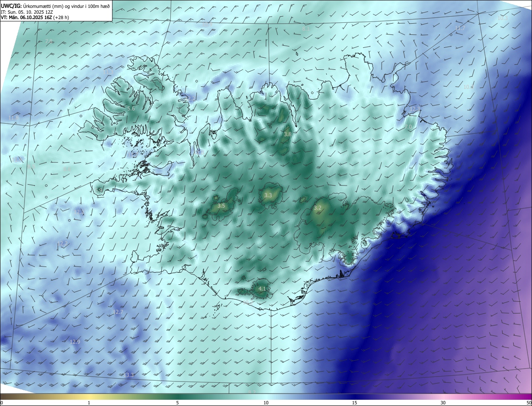532x406 pixels.
Task: Click the 8.1 value near the top
Action: pos(306,29)
